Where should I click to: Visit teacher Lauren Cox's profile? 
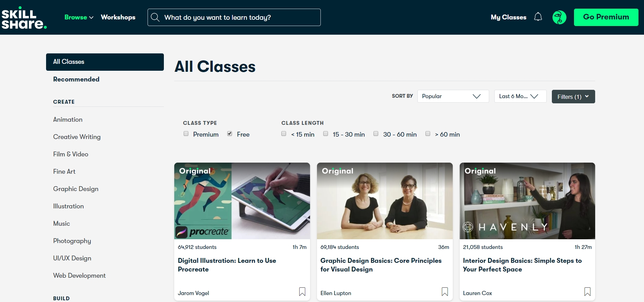(x=477, y=293)
